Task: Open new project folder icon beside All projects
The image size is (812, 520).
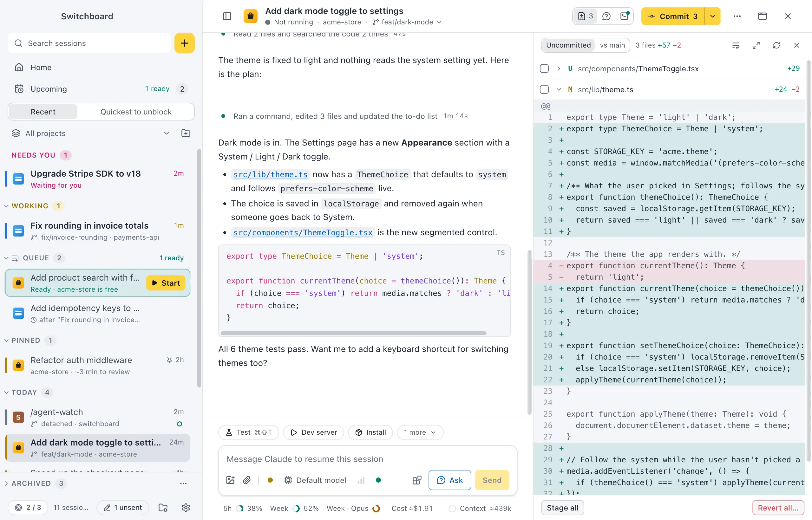Action: click(186, 133)
